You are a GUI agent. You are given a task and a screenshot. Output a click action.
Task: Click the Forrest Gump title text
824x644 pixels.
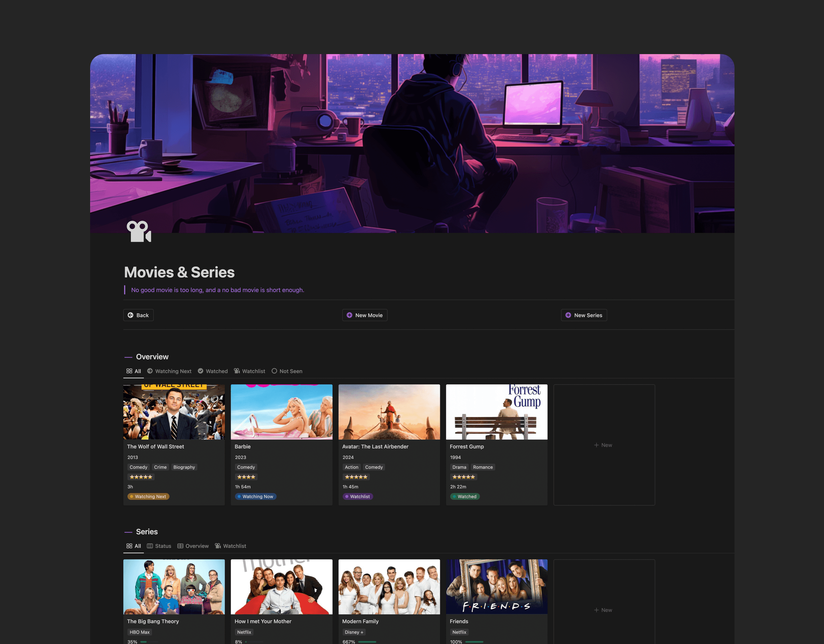click(x=467, y=447)
